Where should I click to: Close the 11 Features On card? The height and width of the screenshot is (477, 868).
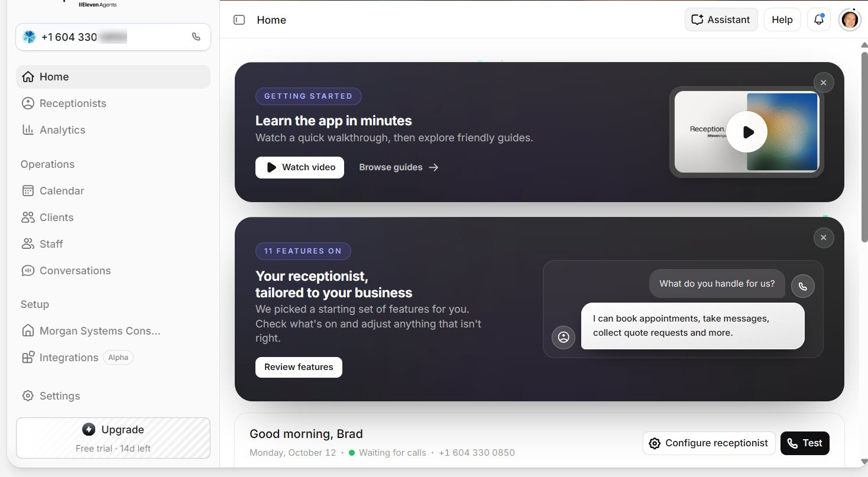point(824,238)
